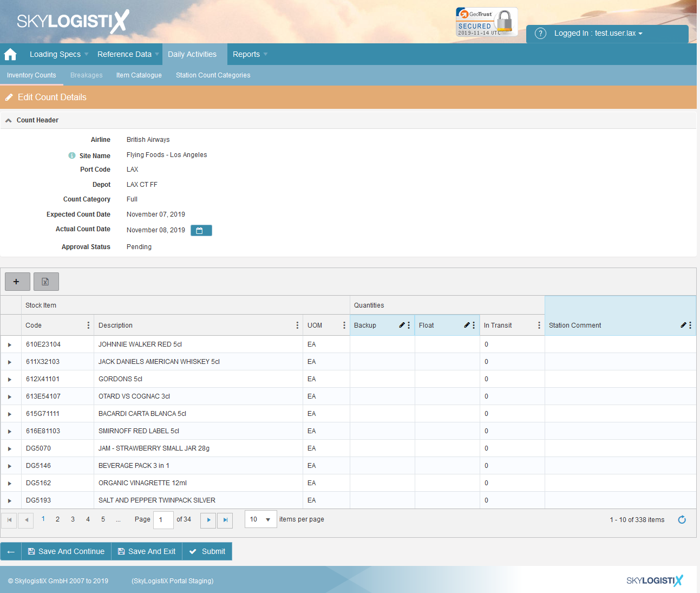
Task: Click the back arrow button
Action: click(11, 551)
